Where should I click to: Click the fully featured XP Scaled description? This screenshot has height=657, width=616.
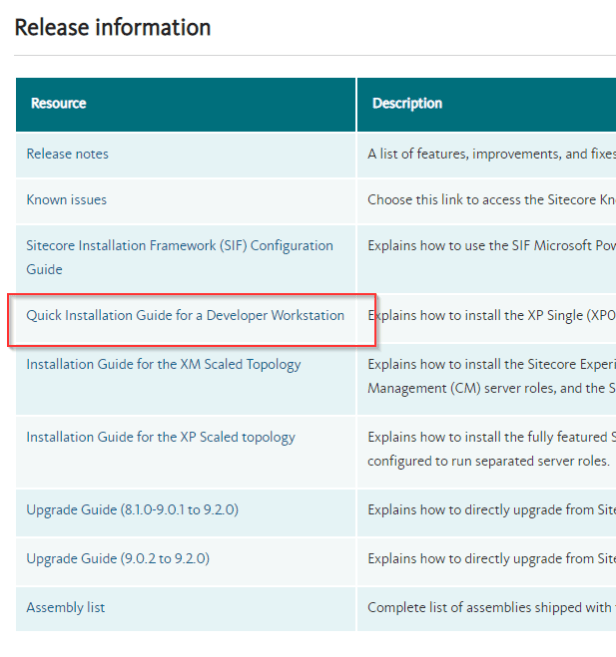coord(490,448)
